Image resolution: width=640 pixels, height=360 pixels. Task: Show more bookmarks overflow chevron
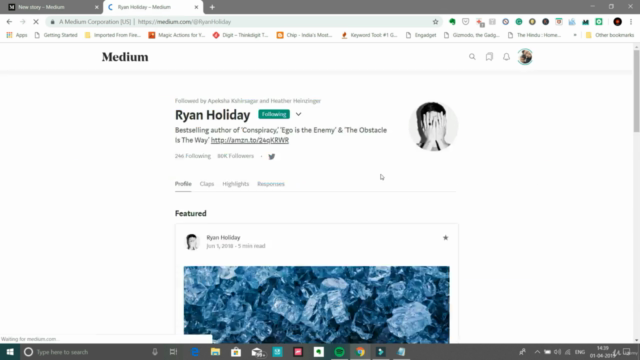575,35
